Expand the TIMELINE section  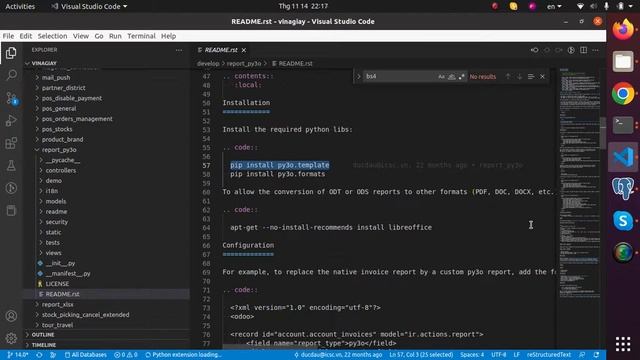click(x=44, y=345)
